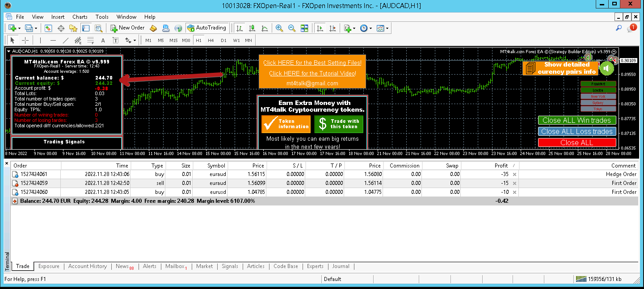Click the red Close ALL button
The image size is (644, 289).
click(577, 142)
